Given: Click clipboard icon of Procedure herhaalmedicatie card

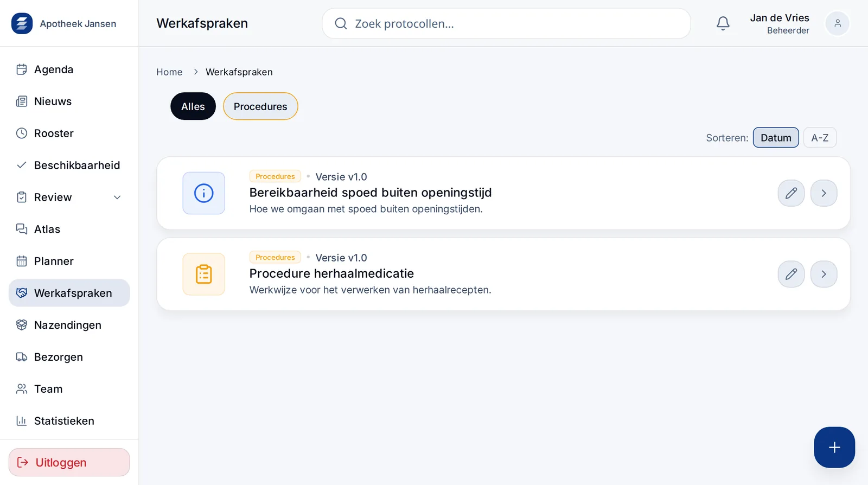Looking at the screenshot, I should click(204, 274).
